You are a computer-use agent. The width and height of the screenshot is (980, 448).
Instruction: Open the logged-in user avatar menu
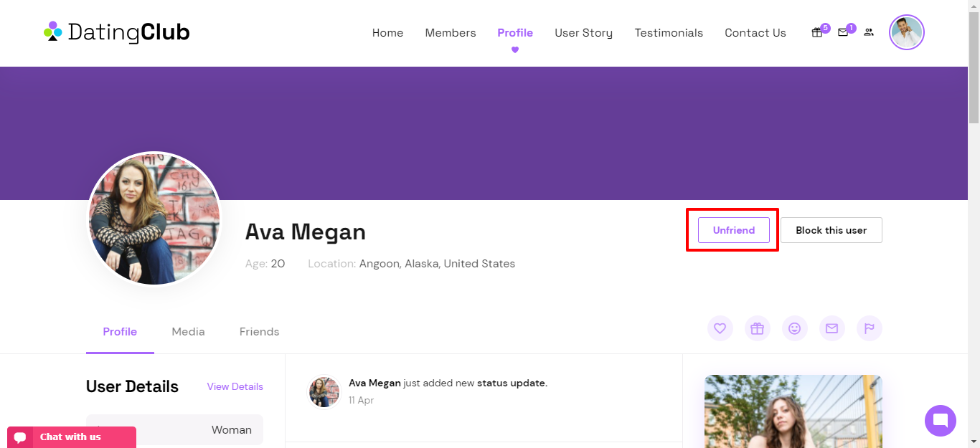tap(907, 32)
